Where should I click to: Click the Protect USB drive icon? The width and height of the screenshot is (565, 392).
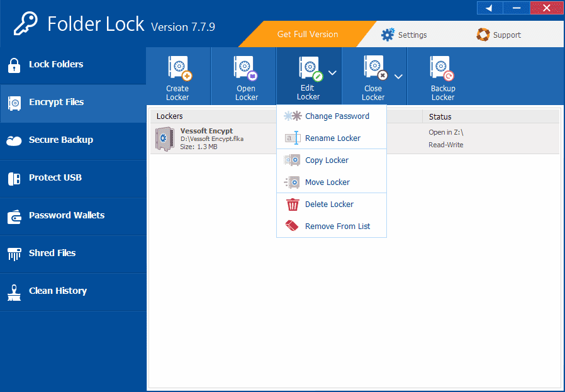pyautogui.click(x=14, y=179)
